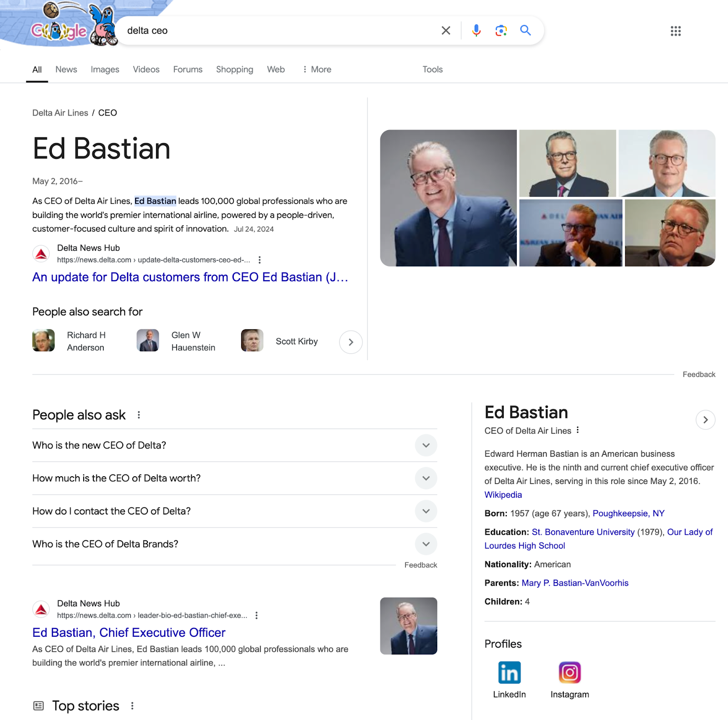The width and height of the screenshot is (728, 720).
Task: Open Ed Bastian's LinkedIn profile
Action: pyautogui.click(x=509, y=672)
